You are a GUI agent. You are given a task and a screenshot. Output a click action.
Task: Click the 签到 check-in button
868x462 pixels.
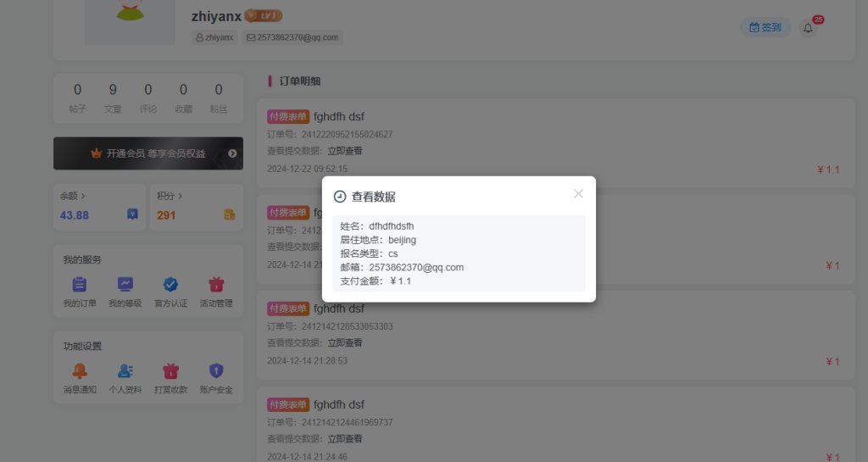(x=765, y=27)
